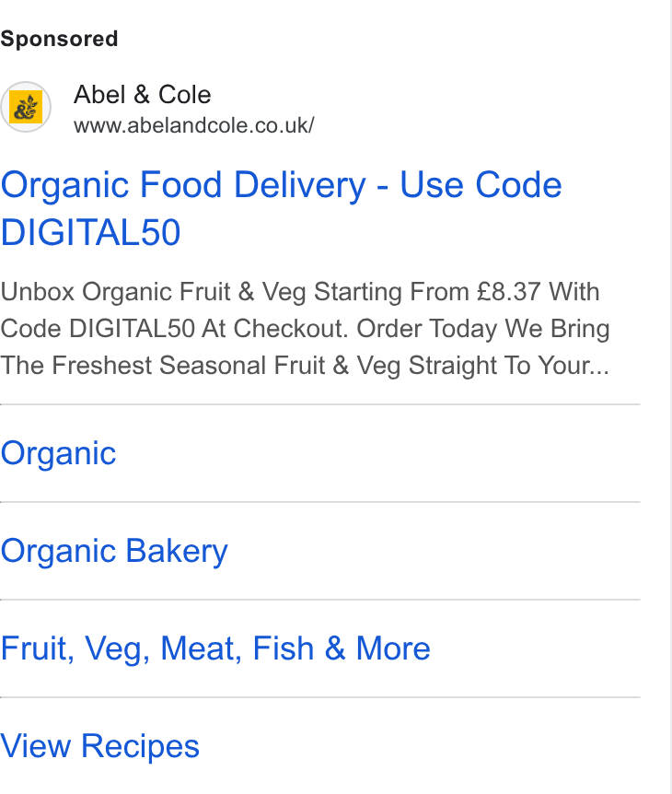Select the Sponsored label

tap(59, 39)
